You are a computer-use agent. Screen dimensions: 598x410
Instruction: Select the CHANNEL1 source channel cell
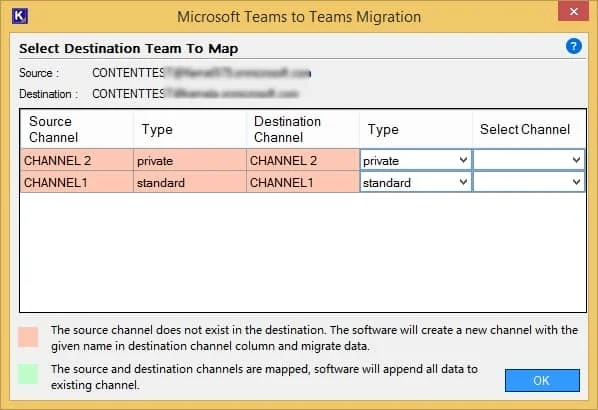pyautogui.click(x=77, y=182)
